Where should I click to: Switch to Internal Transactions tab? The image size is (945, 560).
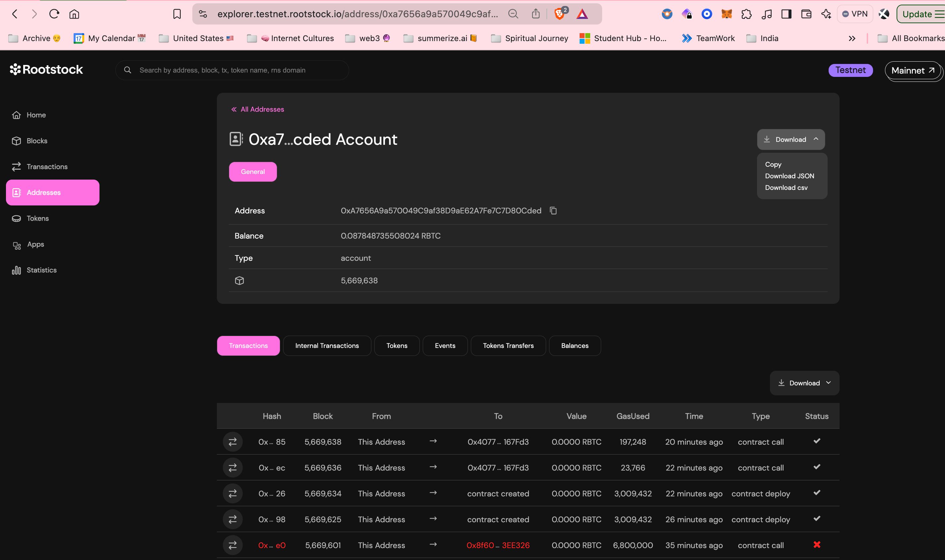(x=327, y=345)
